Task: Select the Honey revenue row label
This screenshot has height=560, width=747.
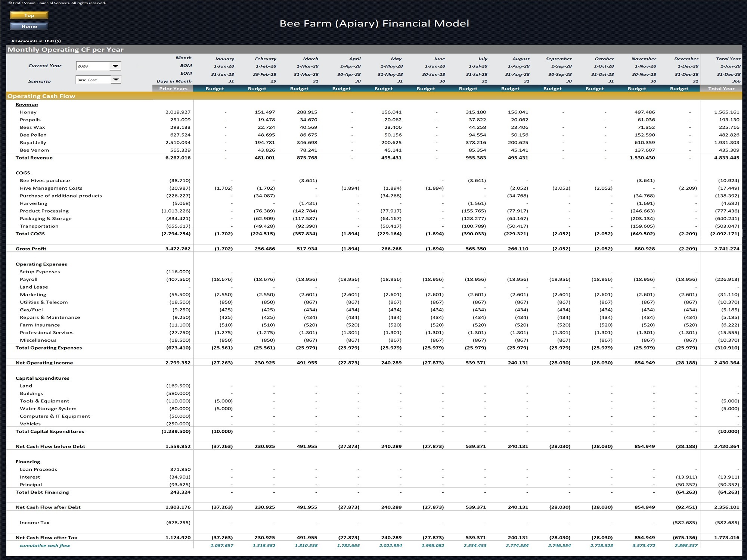Action: [28, 112]
